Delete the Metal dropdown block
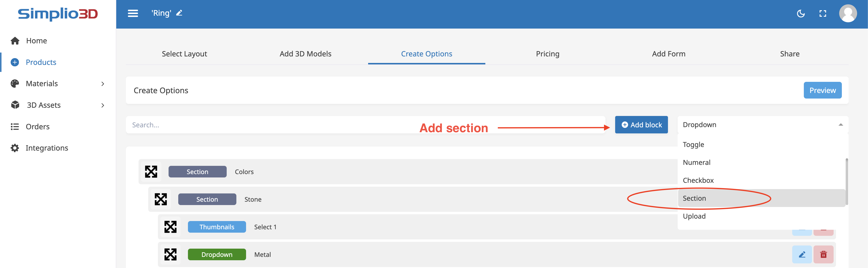 pos(823,254)
